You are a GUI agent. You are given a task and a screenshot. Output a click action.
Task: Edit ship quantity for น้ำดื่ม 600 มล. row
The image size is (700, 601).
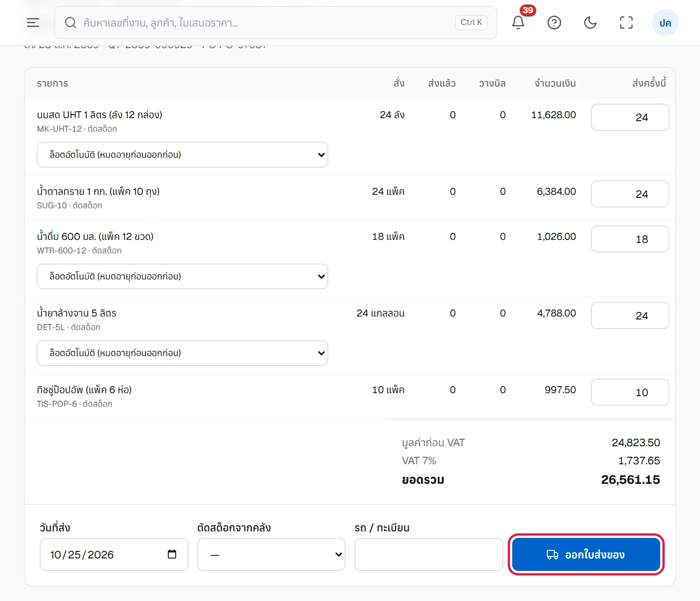point(630,239)
